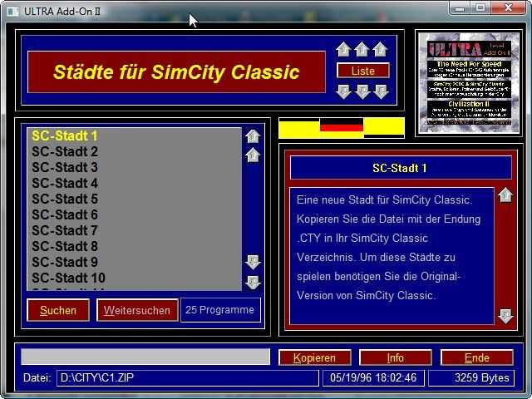Click the Städte für SimCity Classic banner

click(176, 72)
